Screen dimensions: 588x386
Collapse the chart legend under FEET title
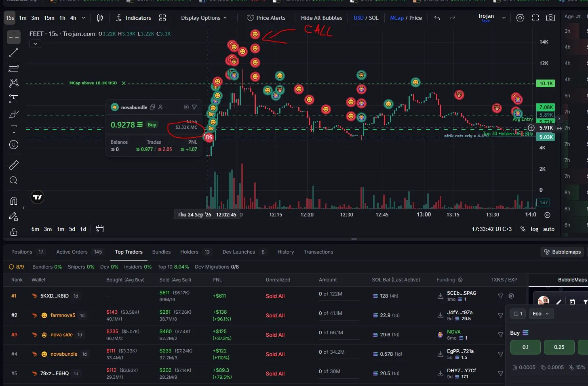coord(35,44)
